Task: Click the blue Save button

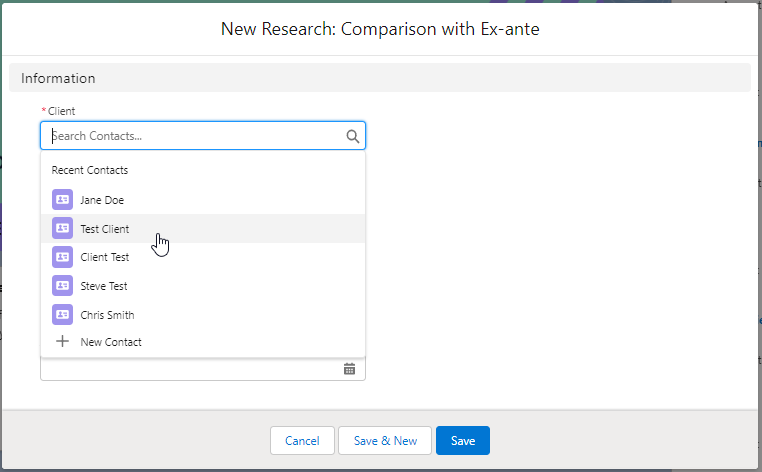Action: point(463,441)
